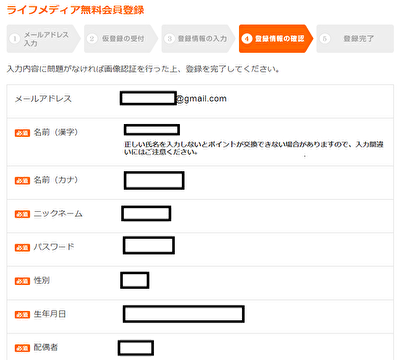Click the redacted ニックネーム value box
400x360 pixels.
(x=146, y=213)
